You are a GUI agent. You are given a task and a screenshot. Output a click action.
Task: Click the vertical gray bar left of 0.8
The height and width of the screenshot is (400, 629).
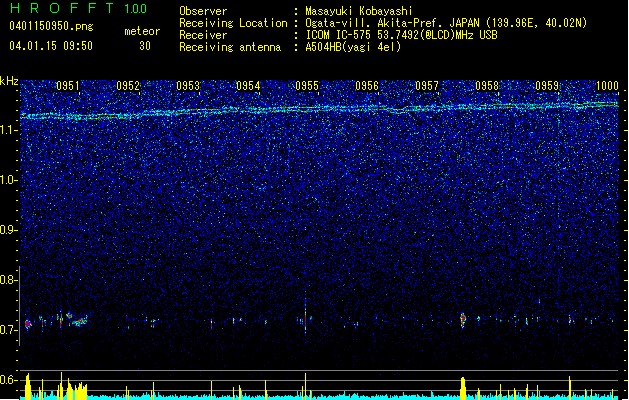coord(19,305)
